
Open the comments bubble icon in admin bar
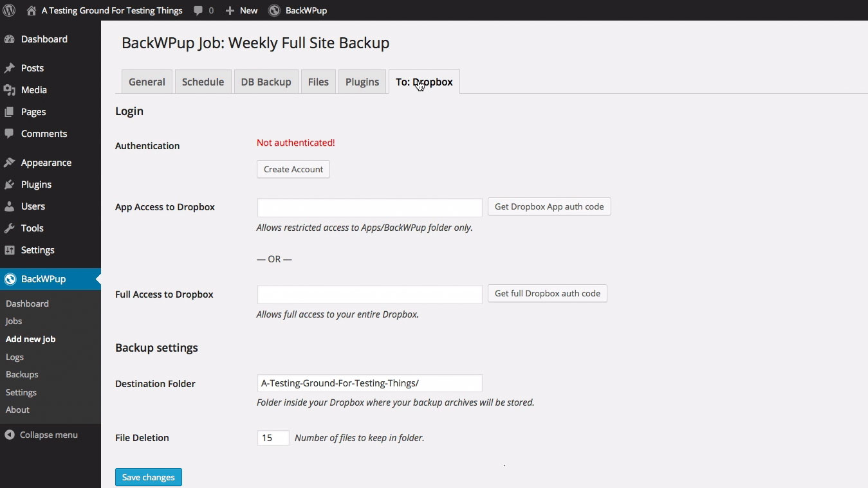coord(198,10)
